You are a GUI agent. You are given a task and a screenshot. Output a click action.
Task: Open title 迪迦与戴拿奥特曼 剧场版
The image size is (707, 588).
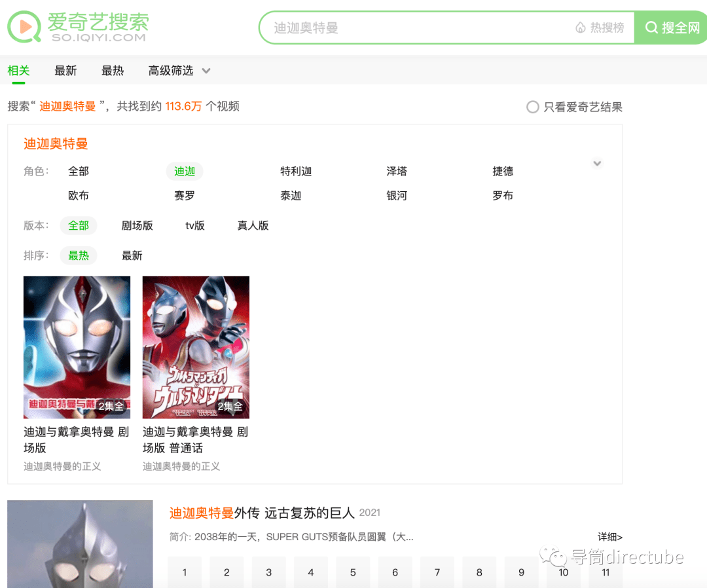click(x=76, y=439)
